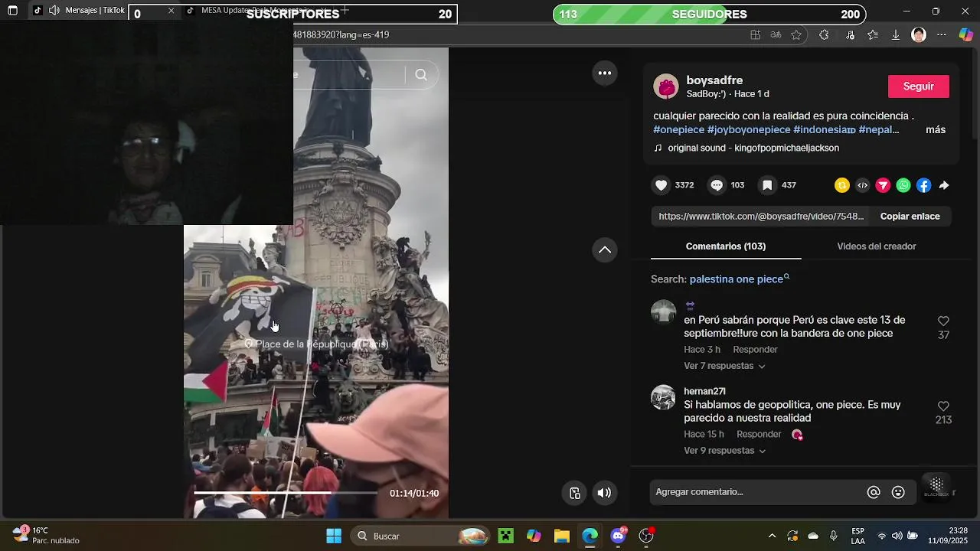This screenshot has height=551, width=980.
Task: Expand the description with 'más'
Action: click(936, 130)
